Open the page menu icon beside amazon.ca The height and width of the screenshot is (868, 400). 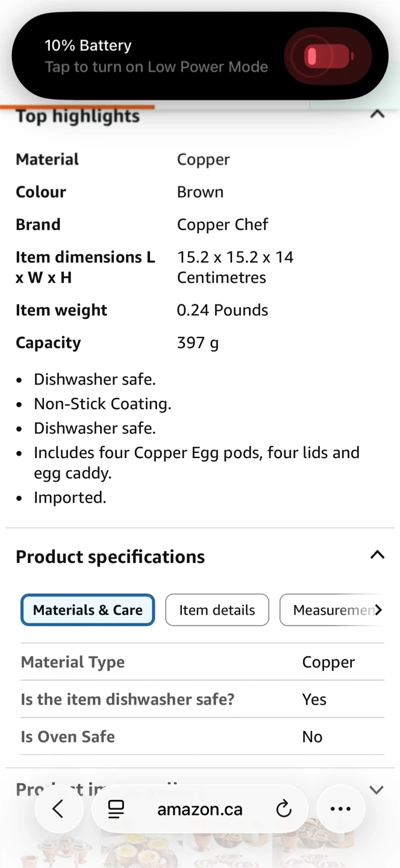click(116, 809)
